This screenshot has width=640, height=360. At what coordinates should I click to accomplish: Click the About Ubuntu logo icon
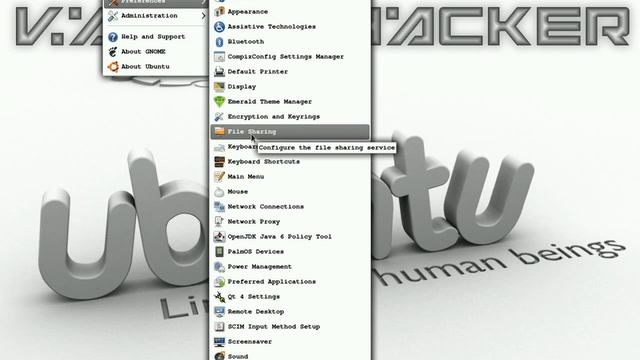coord(113,67)
